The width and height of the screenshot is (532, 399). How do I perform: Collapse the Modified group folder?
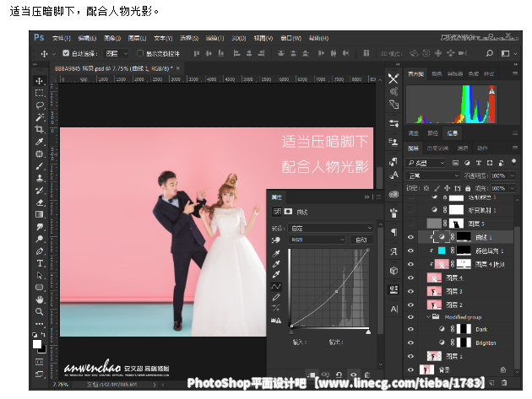[x=428, y=316]
